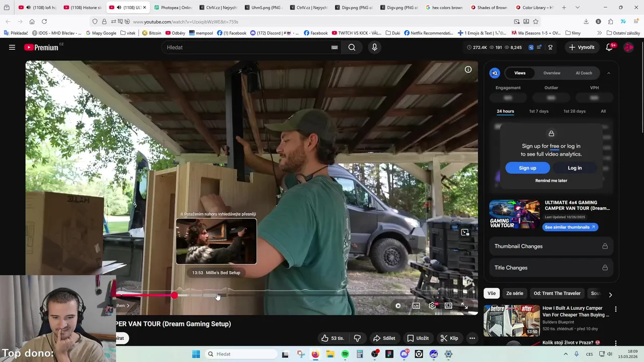The width and height of the screenshot is (644, 362).
Task: Show more bookmarks with double chevron
Action: point(599,33)
